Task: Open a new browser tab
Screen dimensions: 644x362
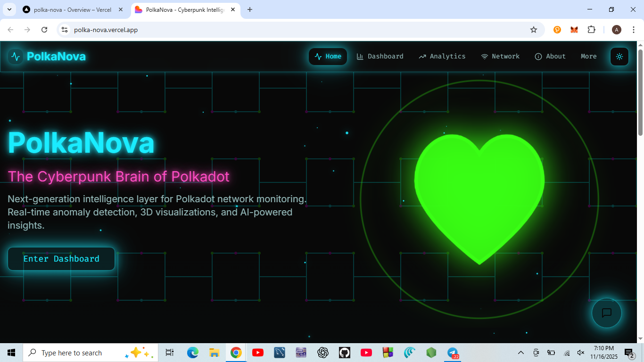Action: (250, 9)
